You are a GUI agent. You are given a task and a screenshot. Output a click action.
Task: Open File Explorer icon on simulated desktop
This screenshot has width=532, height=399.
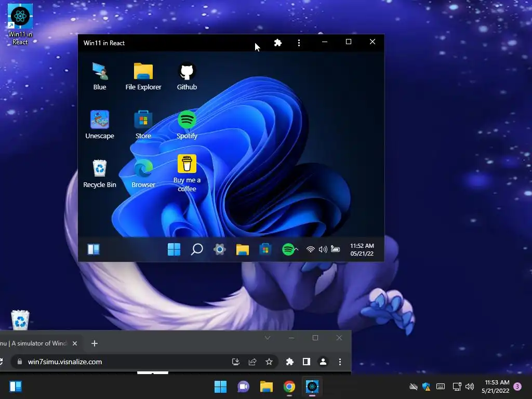point(143,76)
